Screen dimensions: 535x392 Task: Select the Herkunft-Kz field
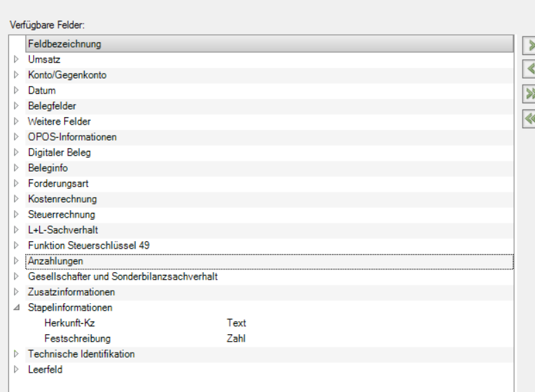pyautogui.click(x=70, y=323)
